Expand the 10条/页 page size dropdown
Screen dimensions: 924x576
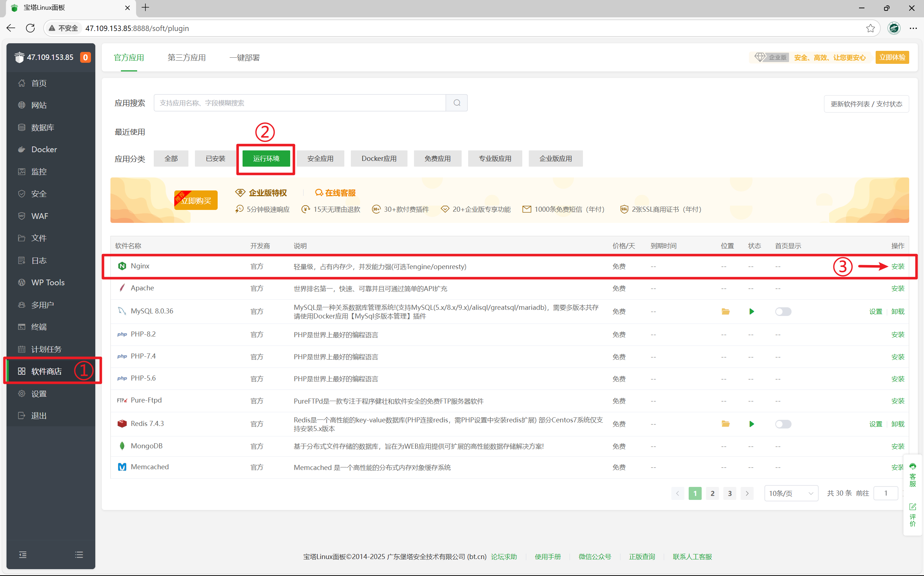pyautogui.click(x=791, y=493)
